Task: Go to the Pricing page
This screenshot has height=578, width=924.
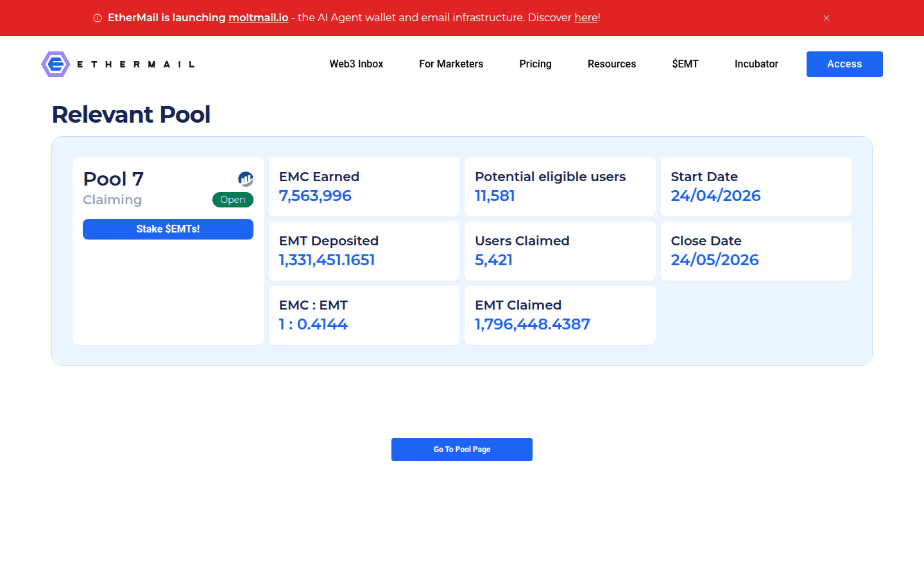Action: pyautogui.click(x=535, y=64)
